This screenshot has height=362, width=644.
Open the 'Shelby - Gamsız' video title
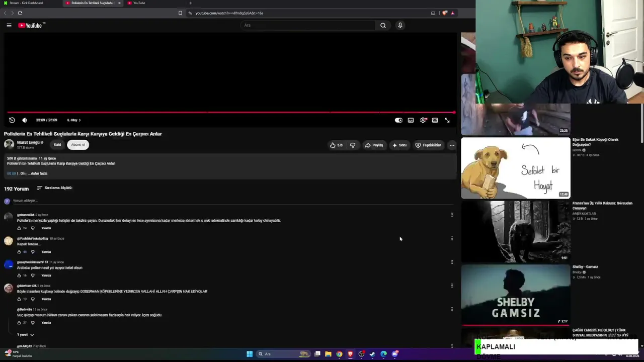(x=585, y=267)
